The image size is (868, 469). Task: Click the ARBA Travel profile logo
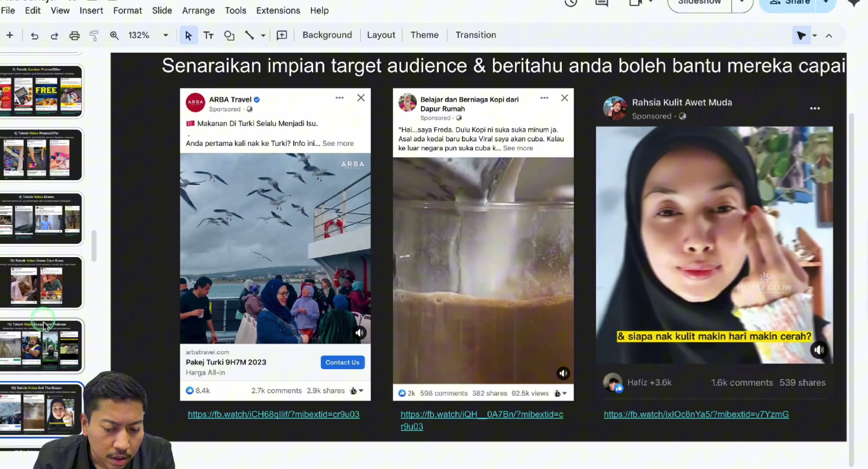tap(195, 102)
